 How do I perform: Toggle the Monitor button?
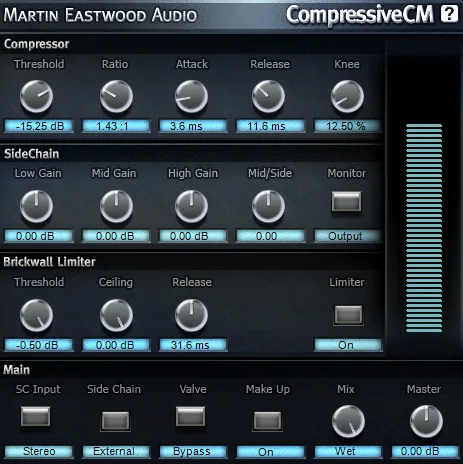pos(347,202)
